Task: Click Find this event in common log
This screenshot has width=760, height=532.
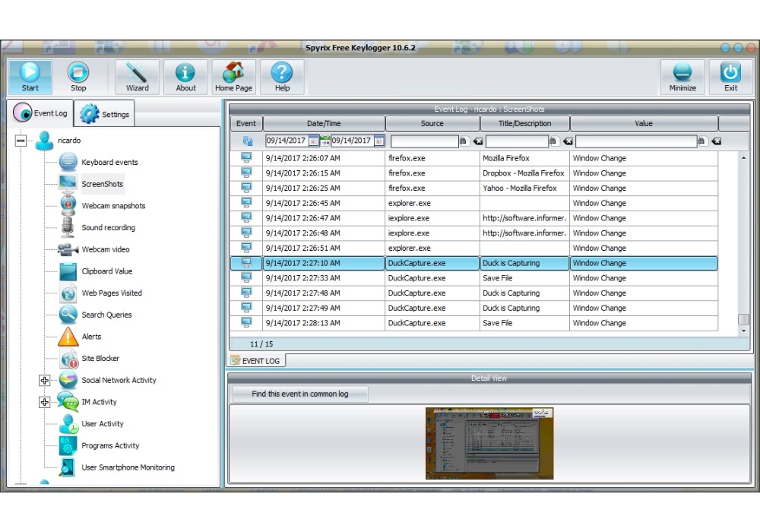Action: (300, 394)
